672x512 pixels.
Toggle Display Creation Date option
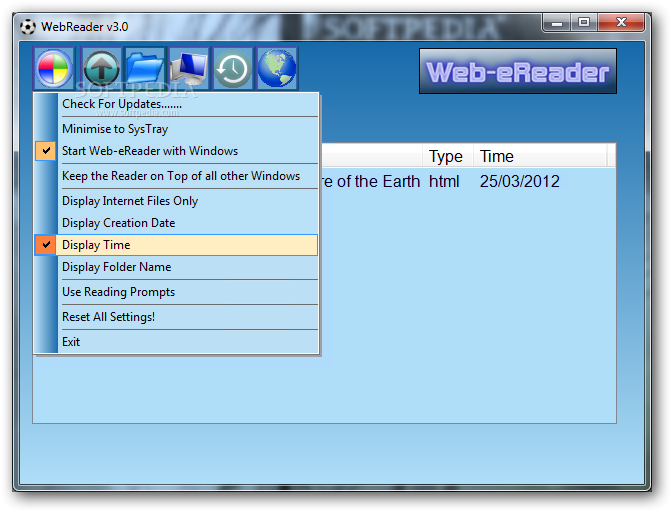click(x=176, y=223)
